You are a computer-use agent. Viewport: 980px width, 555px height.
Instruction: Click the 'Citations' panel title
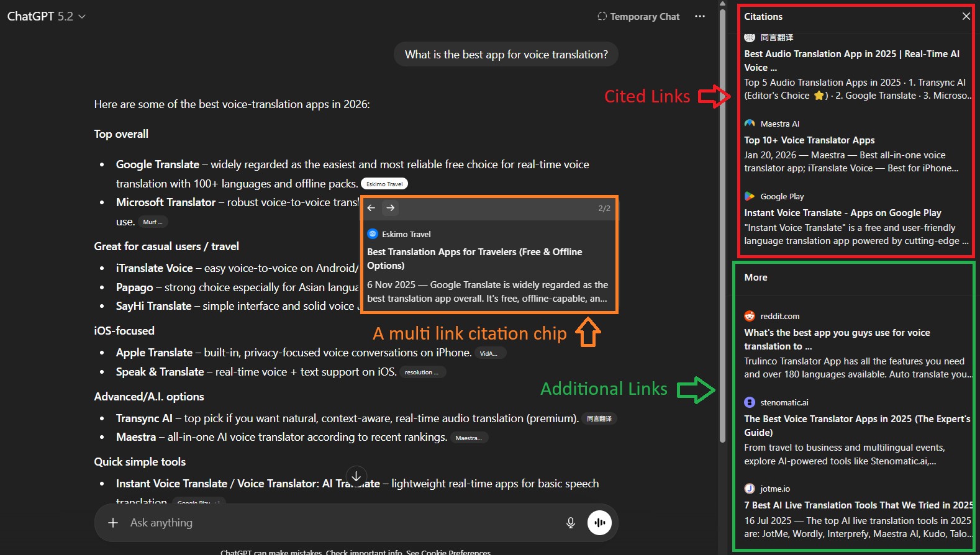[x=763, y=17]
